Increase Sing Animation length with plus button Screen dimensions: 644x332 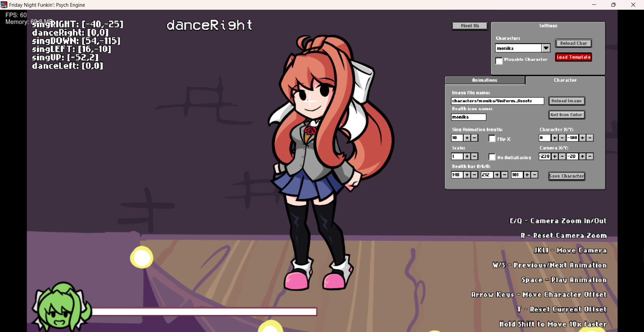click(x=467, y=138)
